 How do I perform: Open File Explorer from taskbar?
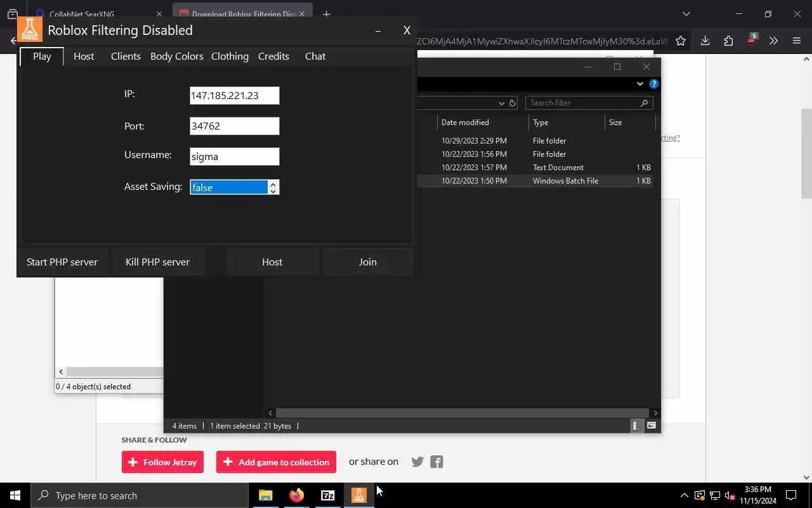point(266,495)
